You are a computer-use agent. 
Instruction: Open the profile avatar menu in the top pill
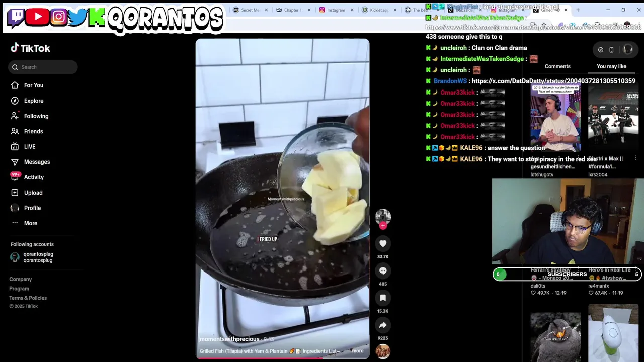(x=628, y=49)
